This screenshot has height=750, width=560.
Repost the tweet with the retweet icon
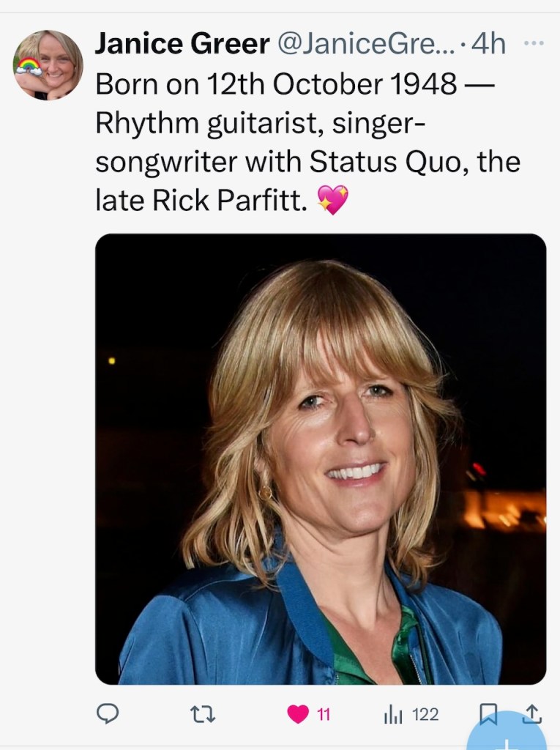[x=202, y=714]
